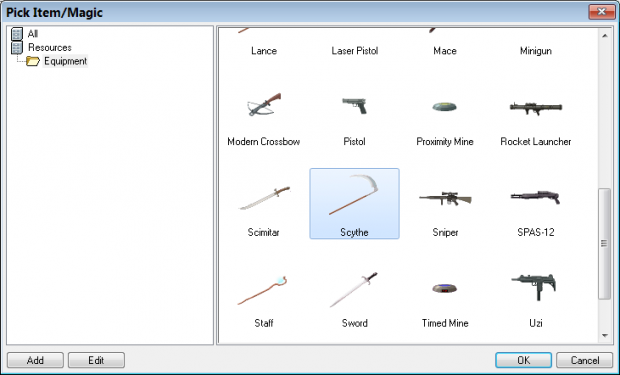Pick the Staff item icon
The image size is (620, 375).
click(x=263, y=290)
